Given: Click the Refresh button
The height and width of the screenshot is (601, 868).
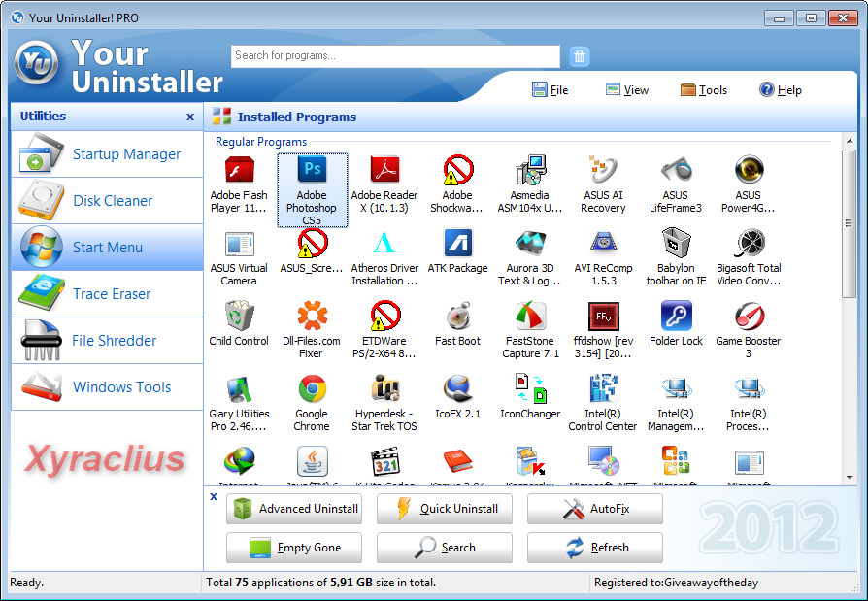Looking at the screenshot, I should click(595, 548).
